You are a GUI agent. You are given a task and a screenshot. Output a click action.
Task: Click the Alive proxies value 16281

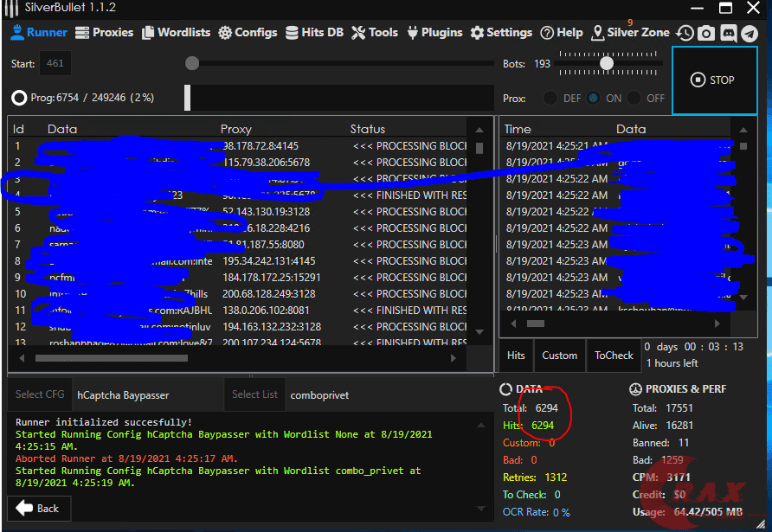click(679, 426)
